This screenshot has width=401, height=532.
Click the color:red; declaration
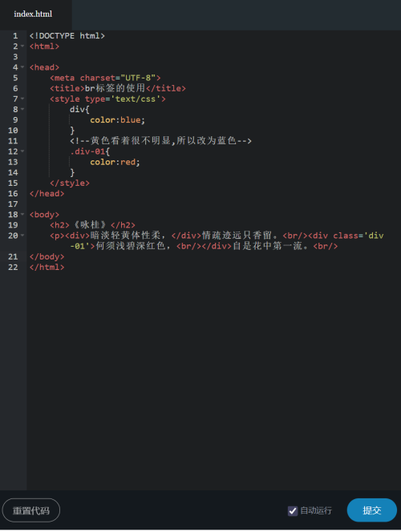tap(115, 162)
